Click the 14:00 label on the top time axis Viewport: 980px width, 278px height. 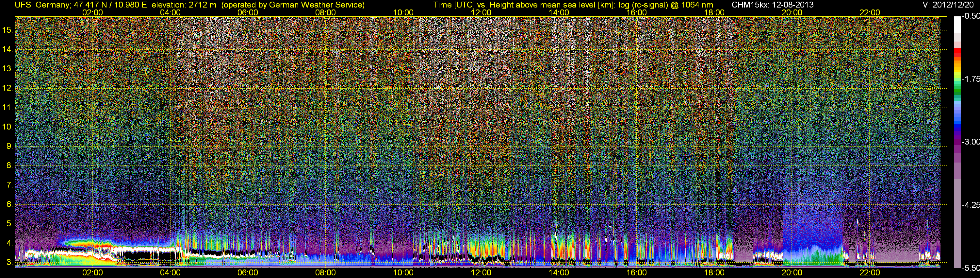(x=559, y=12)
